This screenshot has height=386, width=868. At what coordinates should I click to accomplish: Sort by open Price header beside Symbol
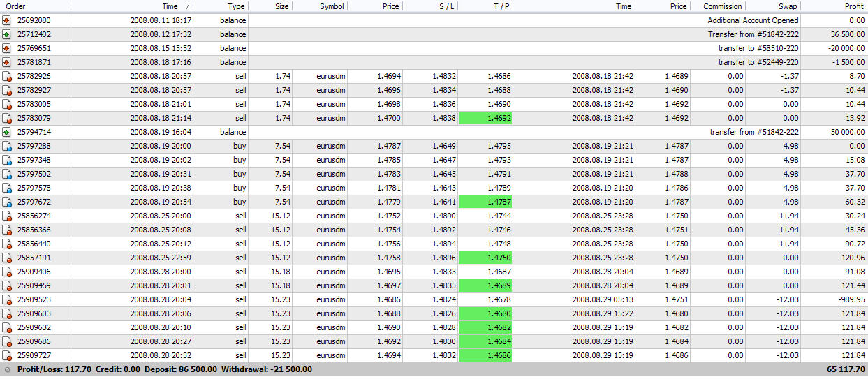pos(375,6)
